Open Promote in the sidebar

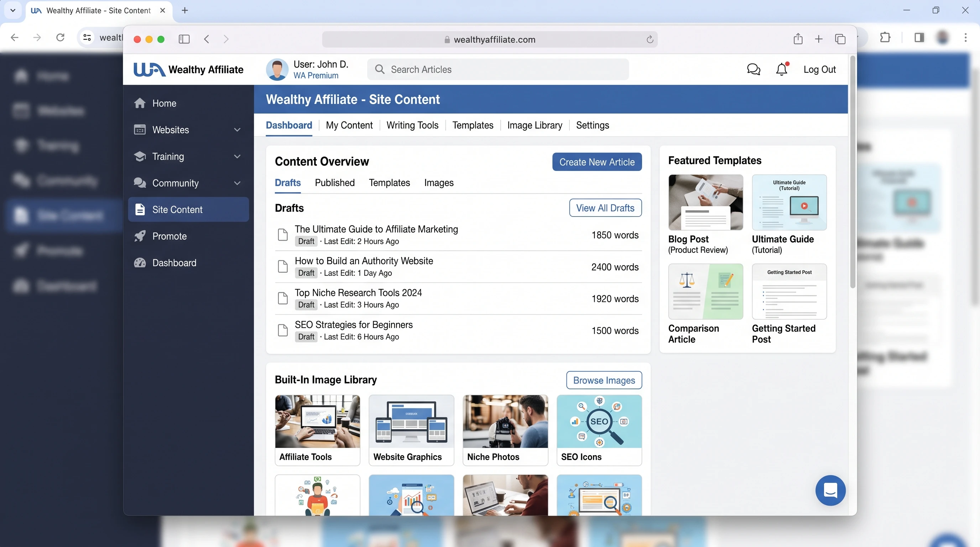pyautogui.click(x=188, y=236)
